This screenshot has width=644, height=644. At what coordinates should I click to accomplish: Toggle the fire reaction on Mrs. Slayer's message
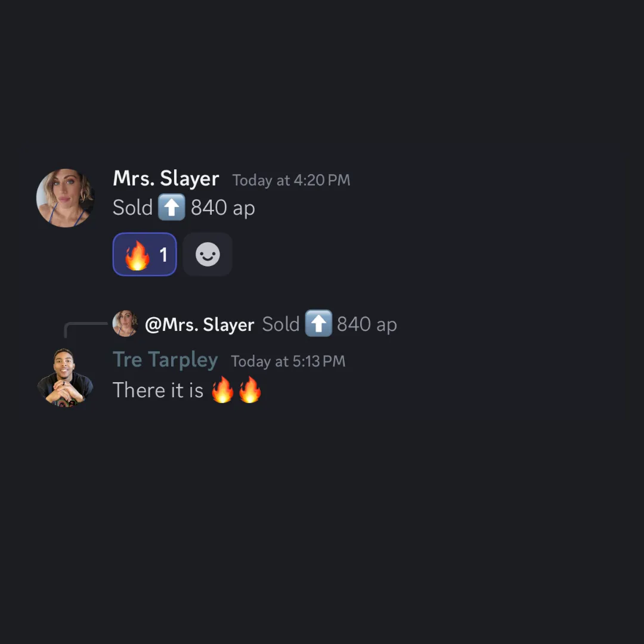coord(144,254)
